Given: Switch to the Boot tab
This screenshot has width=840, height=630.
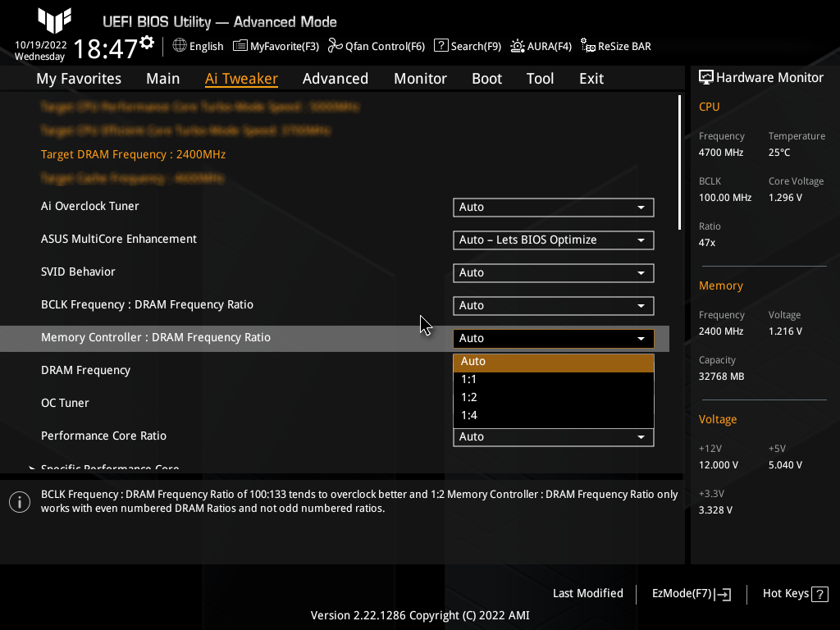Looking at the screenshot, I should (486, 78).
